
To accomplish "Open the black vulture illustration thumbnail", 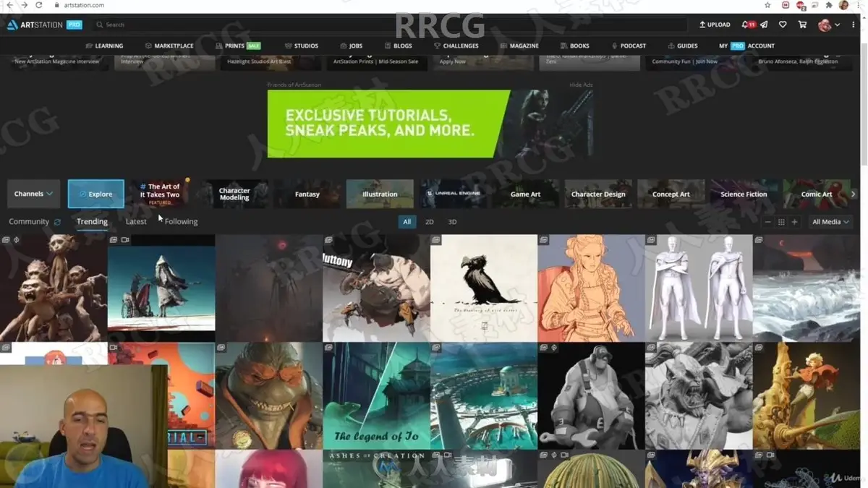I will (x=484, y=288).
